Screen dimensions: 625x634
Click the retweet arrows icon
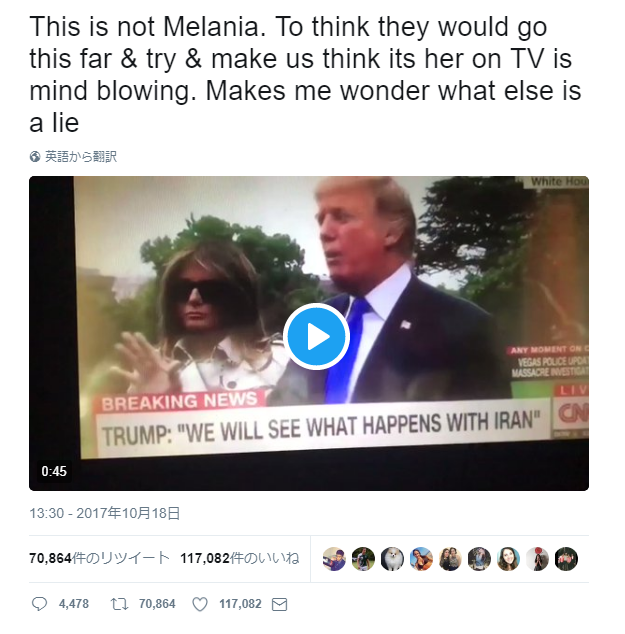(118, 604)
